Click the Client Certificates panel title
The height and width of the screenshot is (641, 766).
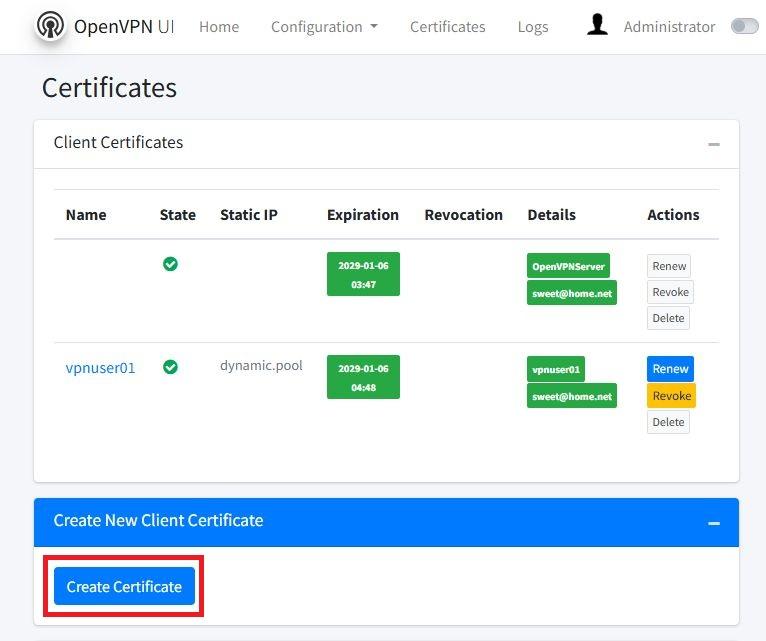(118, 142)
